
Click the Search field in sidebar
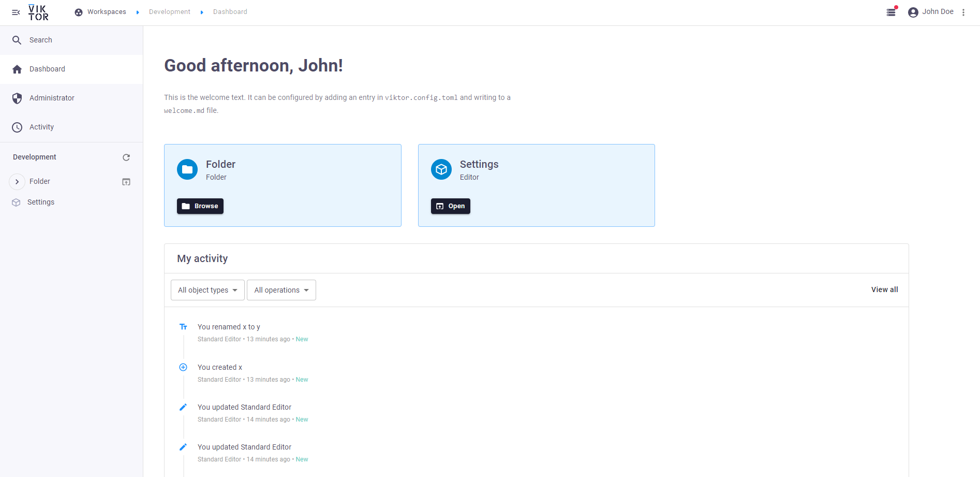click(41, 40)
